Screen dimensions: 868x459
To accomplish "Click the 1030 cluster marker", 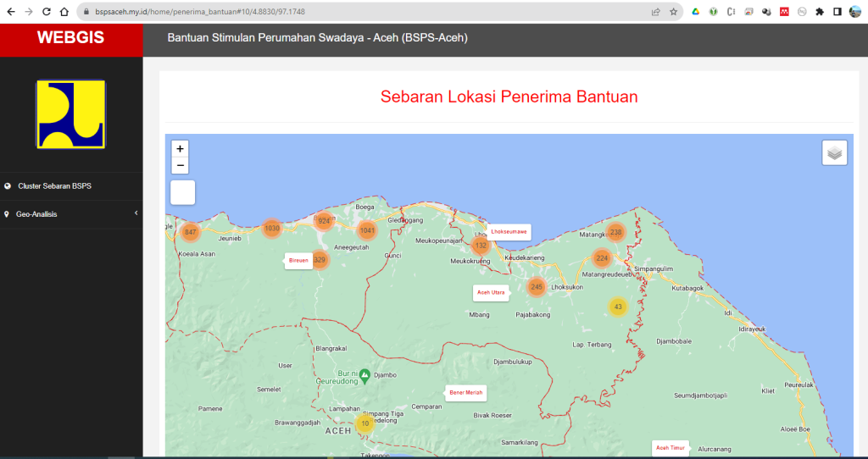I will click(x=272, y=228).
